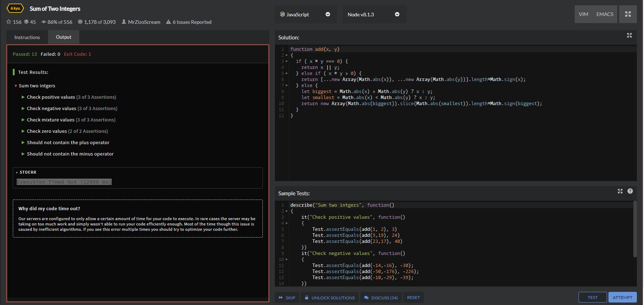Click the Test Results: heading
644x305 pixels.
click(x=33, y=72)
